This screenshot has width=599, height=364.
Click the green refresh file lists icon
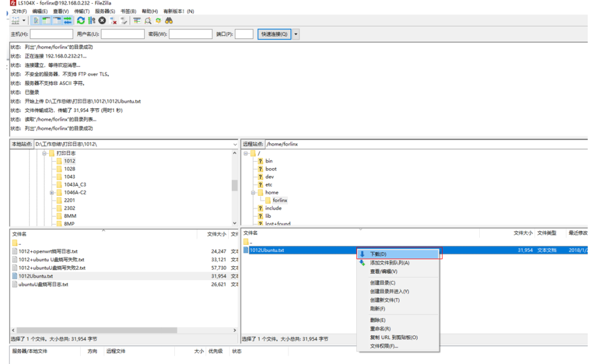coord(81,20)
